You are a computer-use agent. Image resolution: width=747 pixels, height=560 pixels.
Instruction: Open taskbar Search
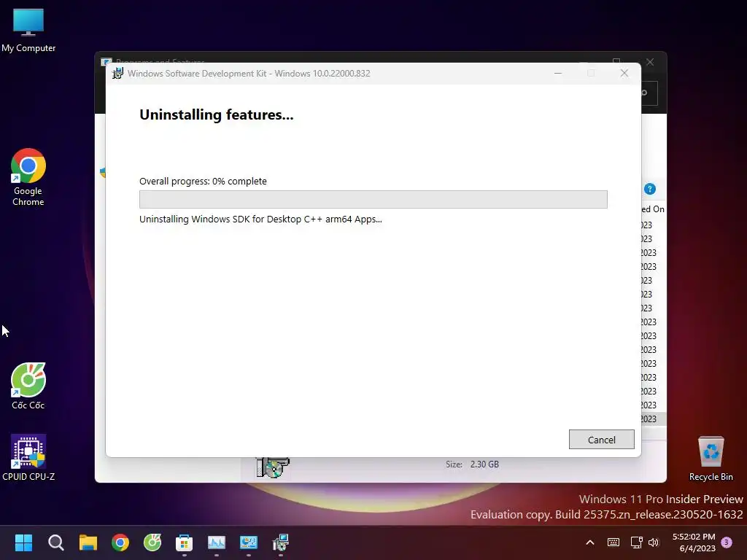click(x=55, y=542)
